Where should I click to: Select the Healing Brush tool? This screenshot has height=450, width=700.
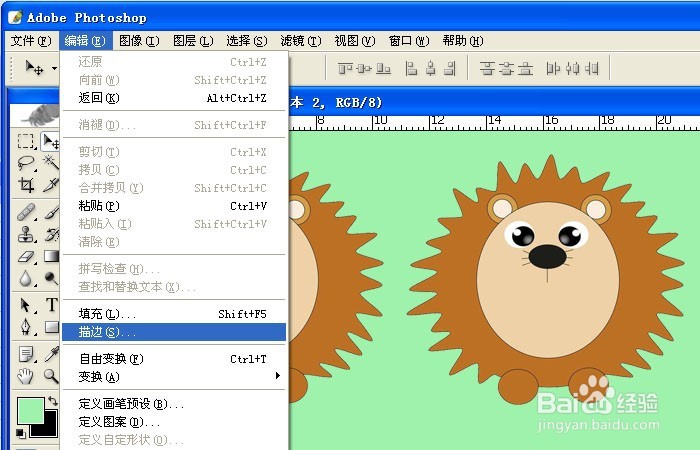26,212
